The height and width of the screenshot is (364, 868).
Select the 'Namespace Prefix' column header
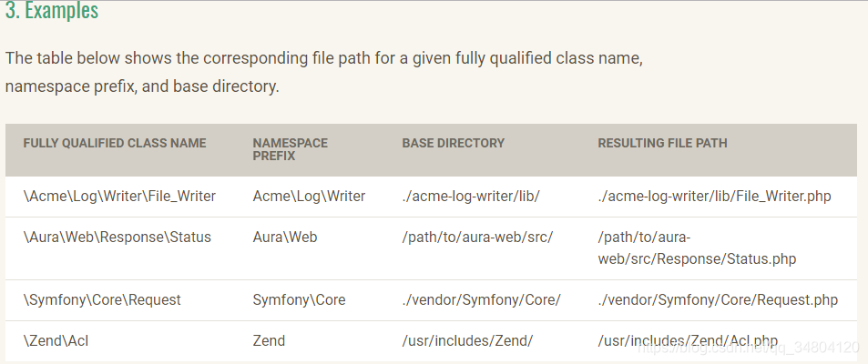tap(290, 149)
